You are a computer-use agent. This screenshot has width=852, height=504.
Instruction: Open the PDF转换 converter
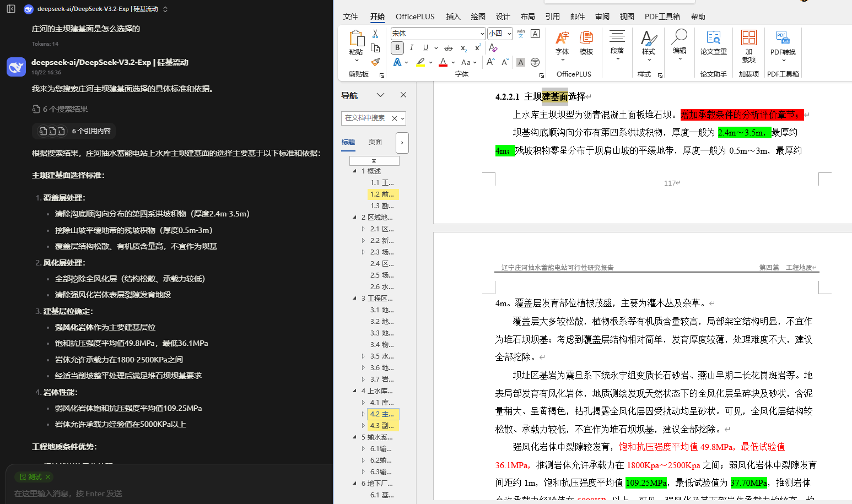[783, 43]
